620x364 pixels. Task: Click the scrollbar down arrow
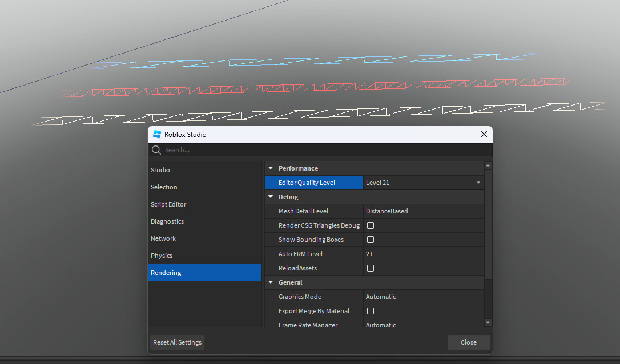(488, 323)
